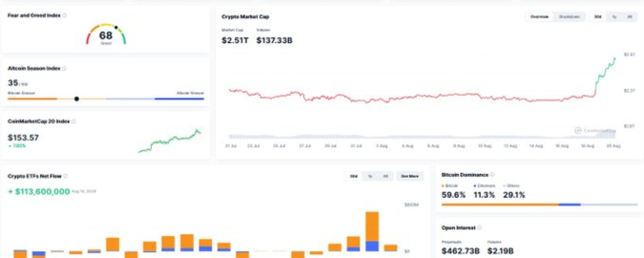The width and height of the screenshot is (644, 258).
Task: Click green CoinMarketCap 20 Index sparkline chart
Action: tap(170, 141)
